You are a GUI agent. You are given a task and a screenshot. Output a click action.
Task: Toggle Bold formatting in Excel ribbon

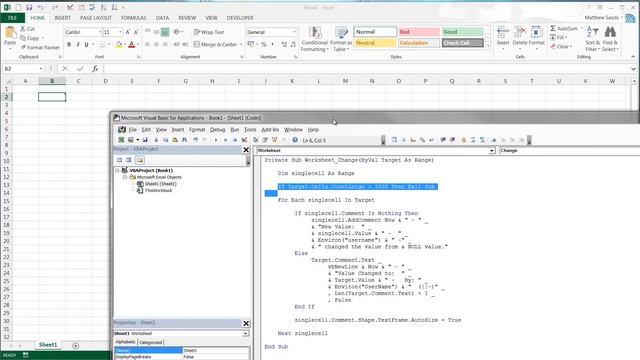coord(69,44)
